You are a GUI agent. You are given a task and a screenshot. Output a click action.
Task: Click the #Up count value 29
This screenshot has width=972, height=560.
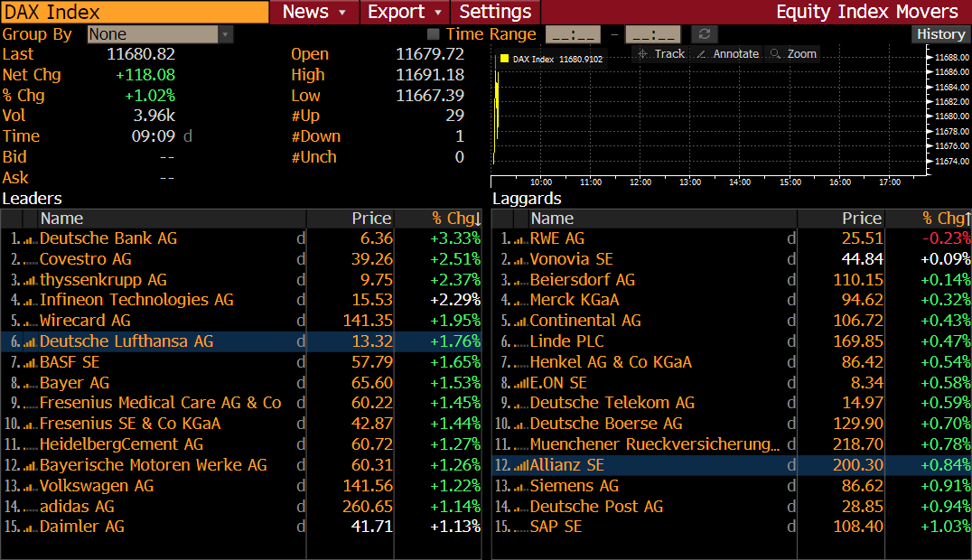point(455,116)
